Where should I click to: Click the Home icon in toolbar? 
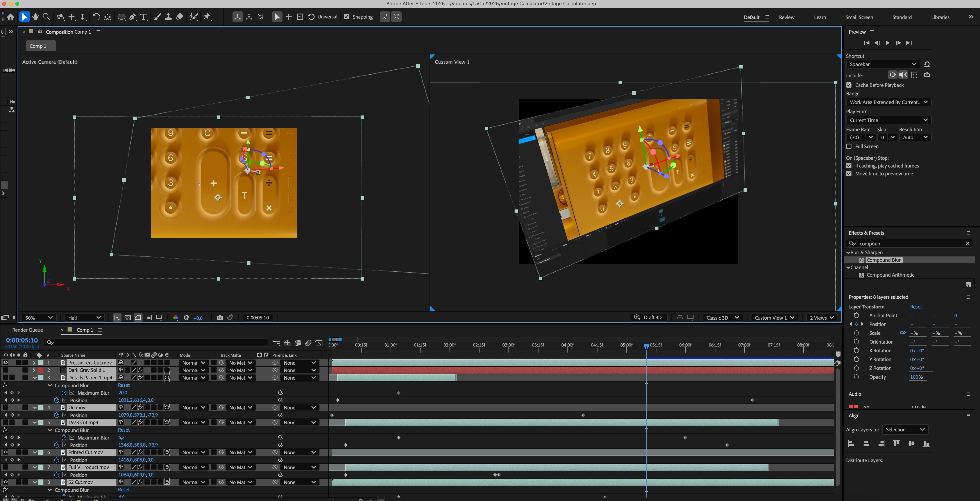(x=10, y=17)
